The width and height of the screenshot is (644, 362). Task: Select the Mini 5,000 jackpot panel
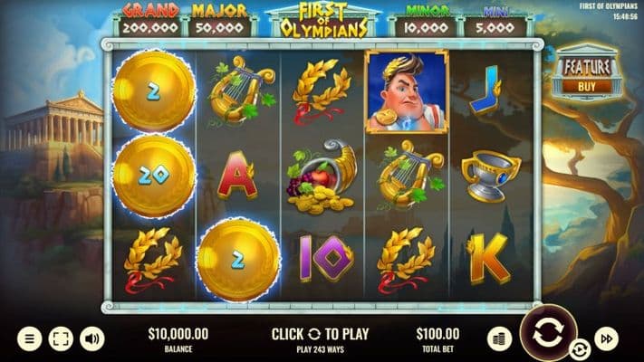tap(495, 21)
